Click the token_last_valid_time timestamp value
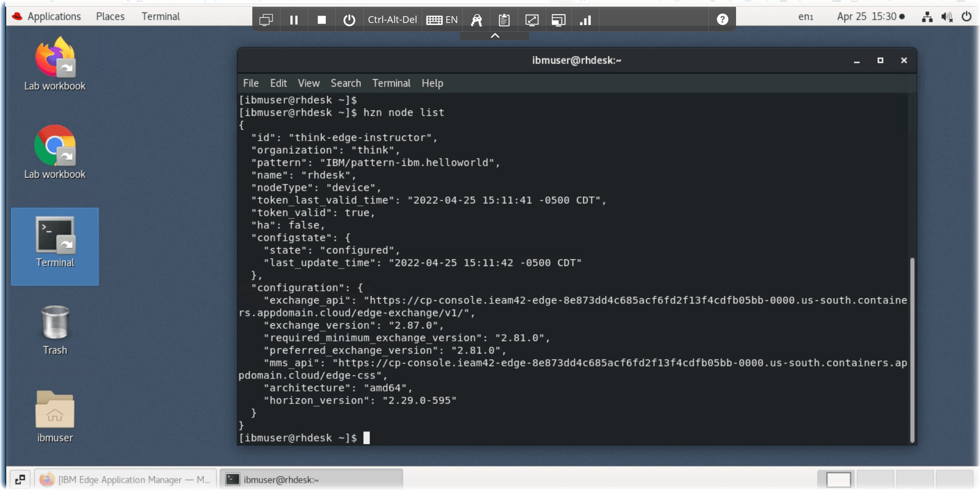 coord(504,200)
